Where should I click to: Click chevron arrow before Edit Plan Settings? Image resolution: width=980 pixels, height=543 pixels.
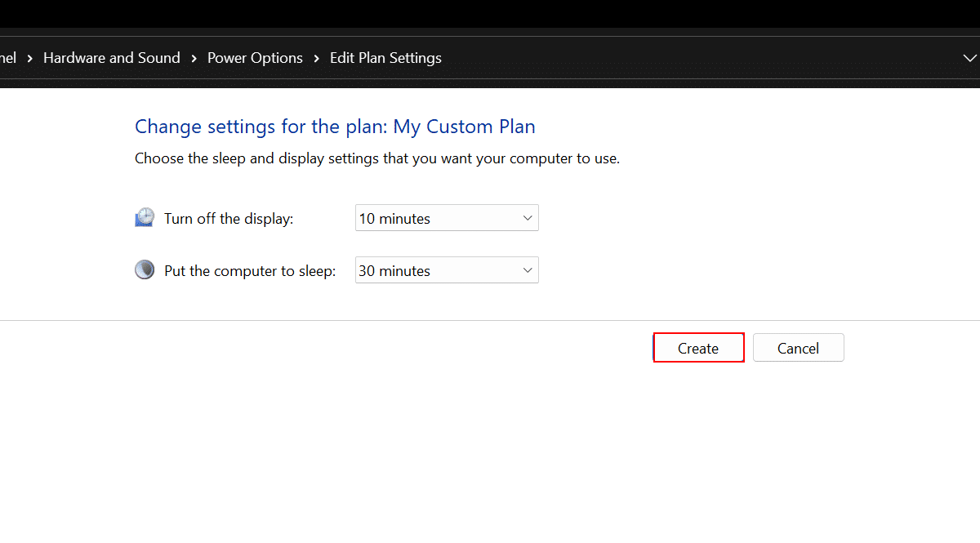[317, 58]
